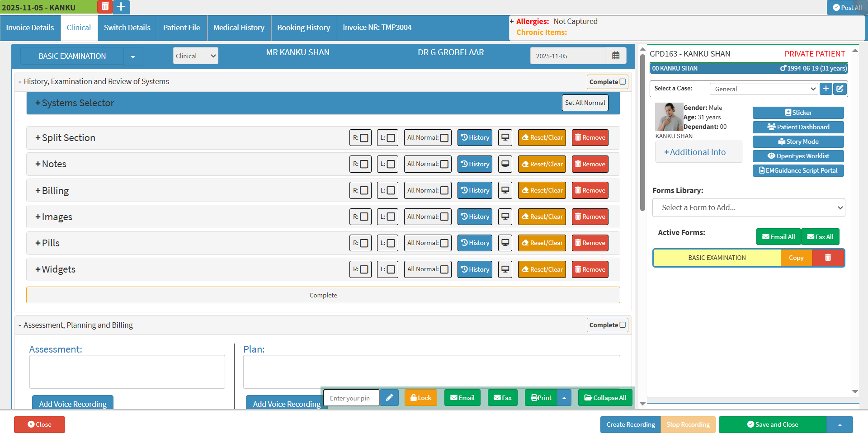Add a new case with plus icon
The width and height of the screenshot is (868, 438).
point(826,89)
